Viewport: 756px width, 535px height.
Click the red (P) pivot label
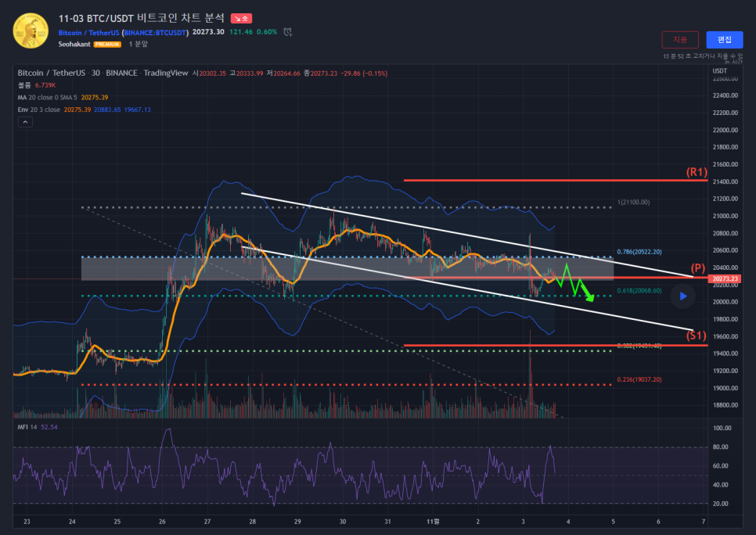(x=698, y=267)
